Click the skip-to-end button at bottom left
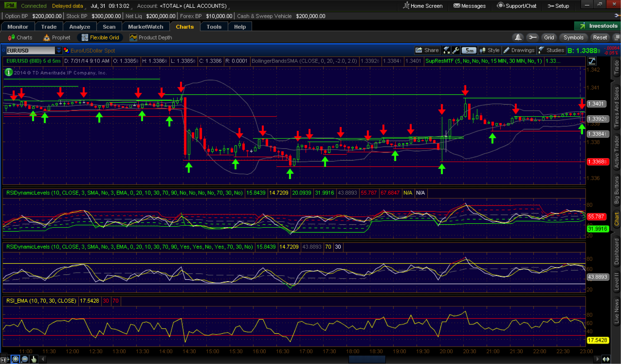Image resolution: width=621 pixels, height=364 pixels. click(3, 360)
